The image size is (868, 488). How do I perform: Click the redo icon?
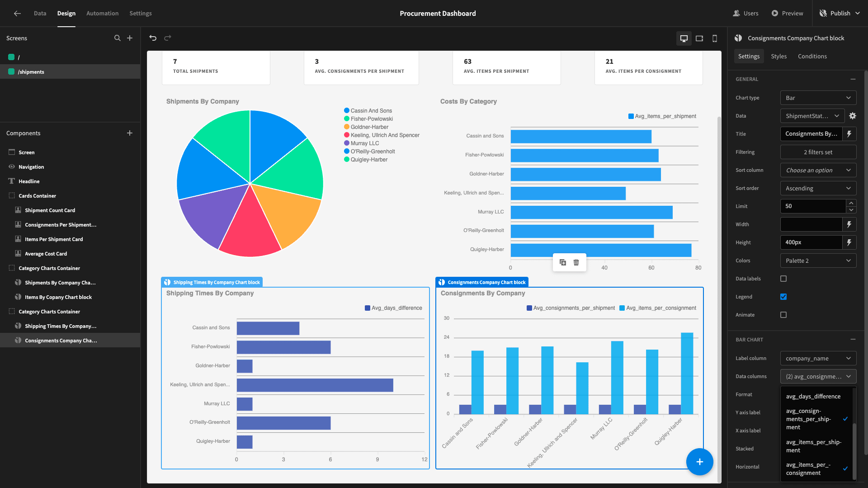point(168,38)
